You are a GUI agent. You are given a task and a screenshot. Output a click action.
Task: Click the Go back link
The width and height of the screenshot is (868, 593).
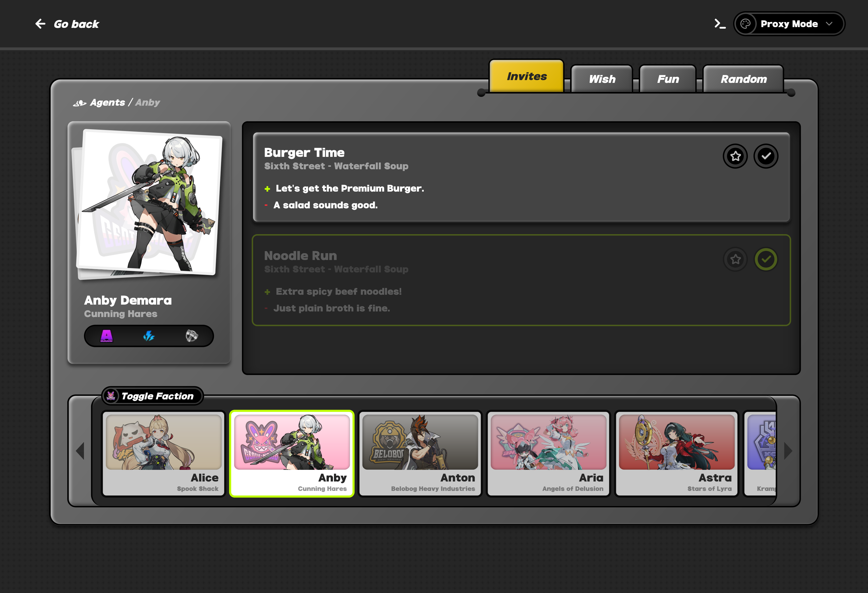(76, 24)
